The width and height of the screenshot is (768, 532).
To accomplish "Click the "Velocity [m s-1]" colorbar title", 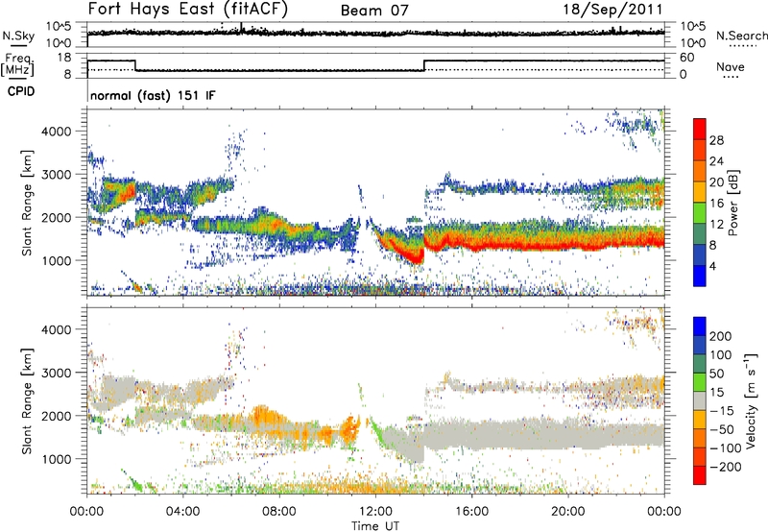I will point(751,400).
